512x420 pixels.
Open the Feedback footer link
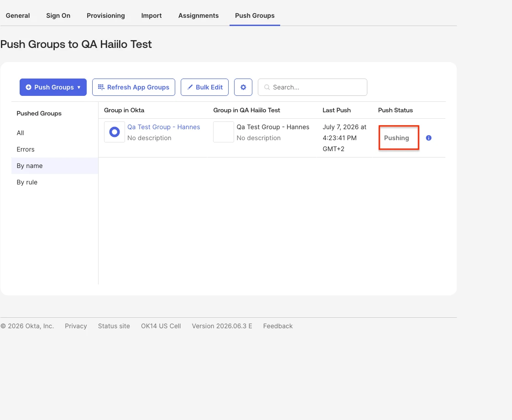[x=278, y=326]
